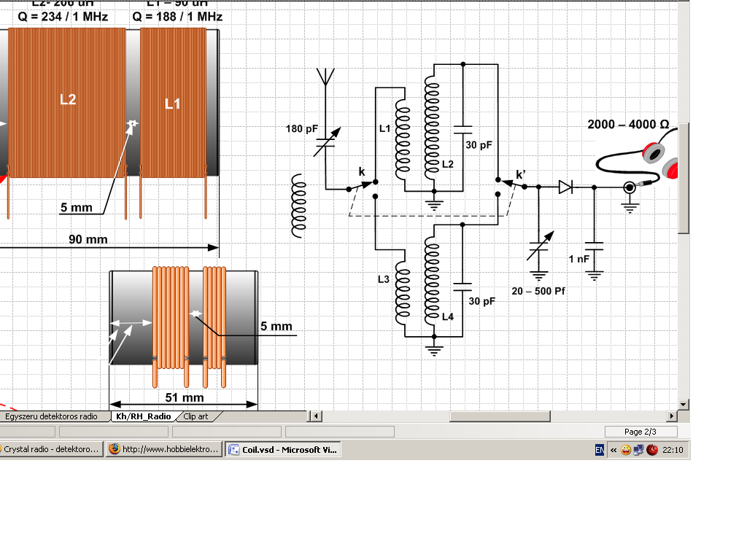
Task: Click the horizontal scrollbar right arrow
Action: (672, 416)
